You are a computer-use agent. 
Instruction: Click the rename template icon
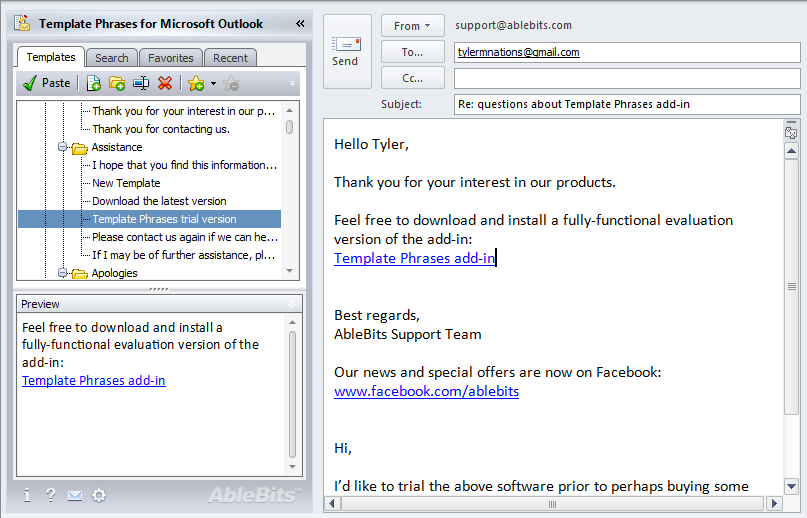point(141,83)
